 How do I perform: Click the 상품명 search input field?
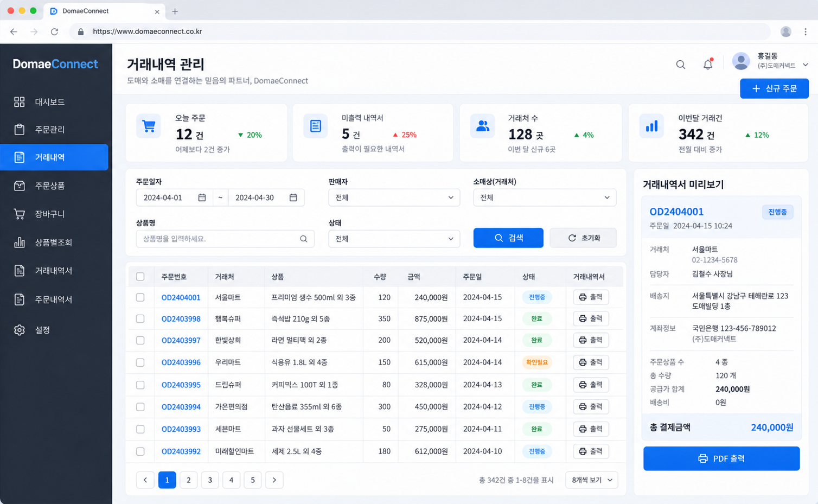click(225, 239)
